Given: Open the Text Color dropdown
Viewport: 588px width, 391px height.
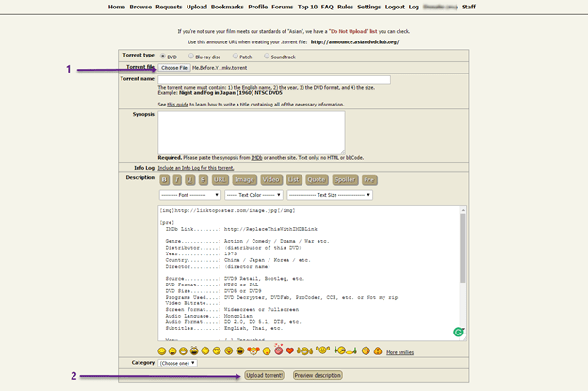Looking at the screenshot, I should [252, 195].
